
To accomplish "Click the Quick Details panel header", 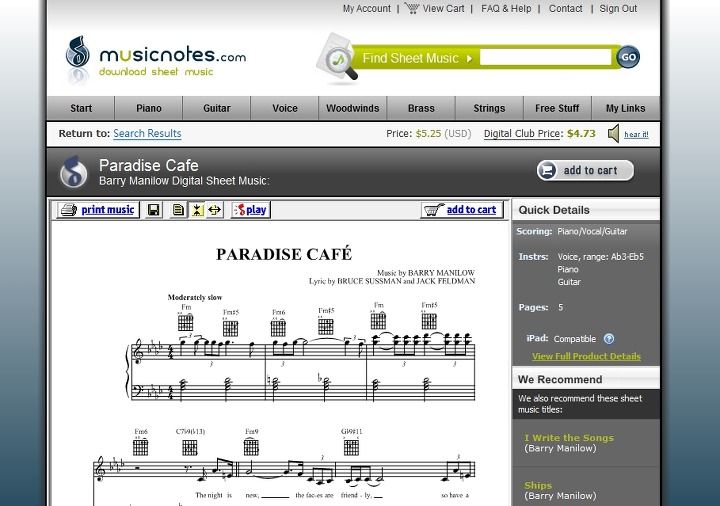I will click(x=586, y=210).
